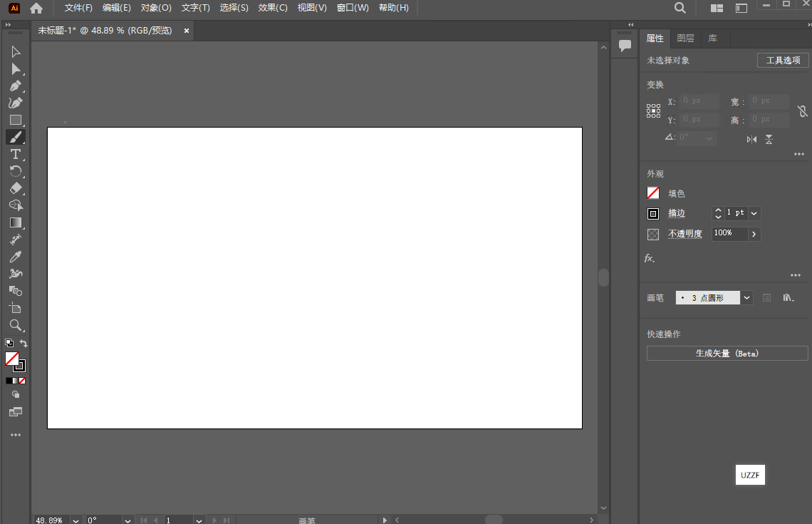Viewport: 812px width, 524px height.
Task: Change the screen mode
Action: 16,412
